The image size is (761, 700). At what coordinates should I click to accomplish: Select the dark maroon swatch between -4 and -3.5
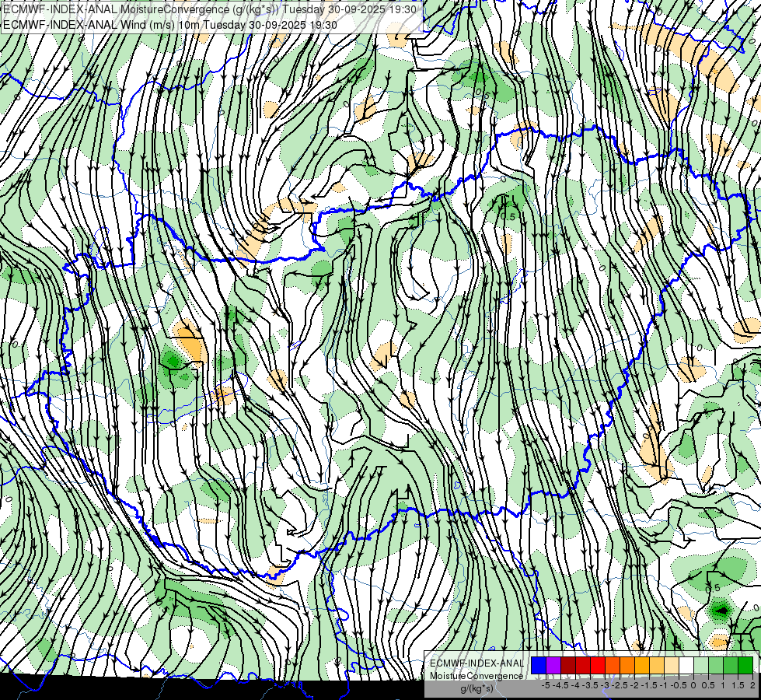click(568, 666)
